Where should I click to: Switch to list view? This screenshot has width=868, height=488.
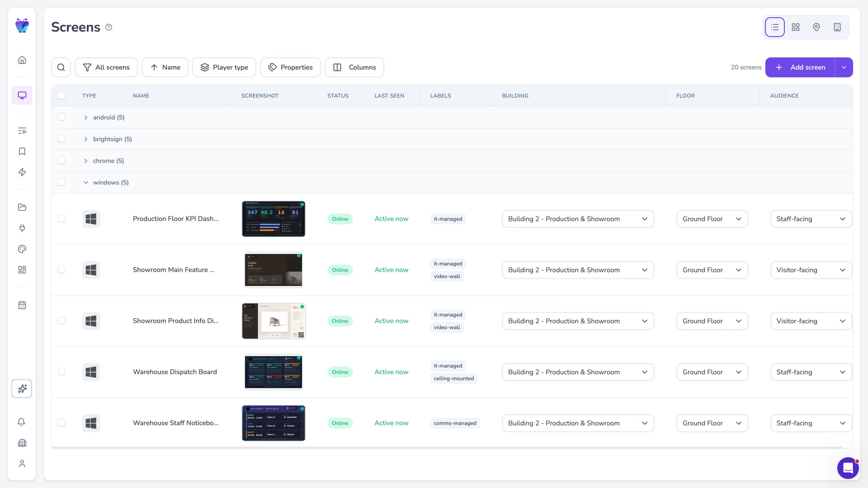(774, 27)
